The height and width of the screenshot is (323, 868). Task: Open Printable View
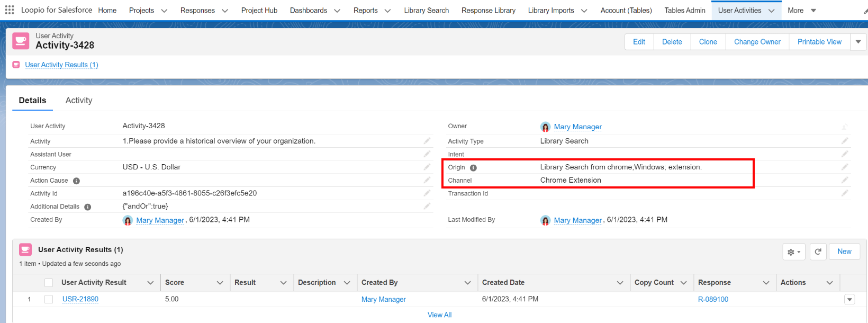pyautogui.click(x=819, y=42)
